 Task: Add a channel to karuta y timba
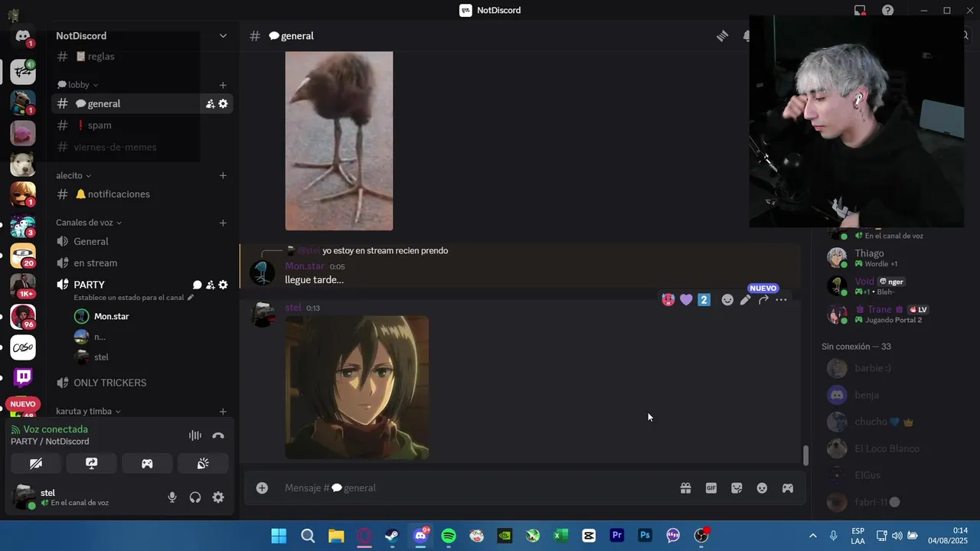point(223,412)
